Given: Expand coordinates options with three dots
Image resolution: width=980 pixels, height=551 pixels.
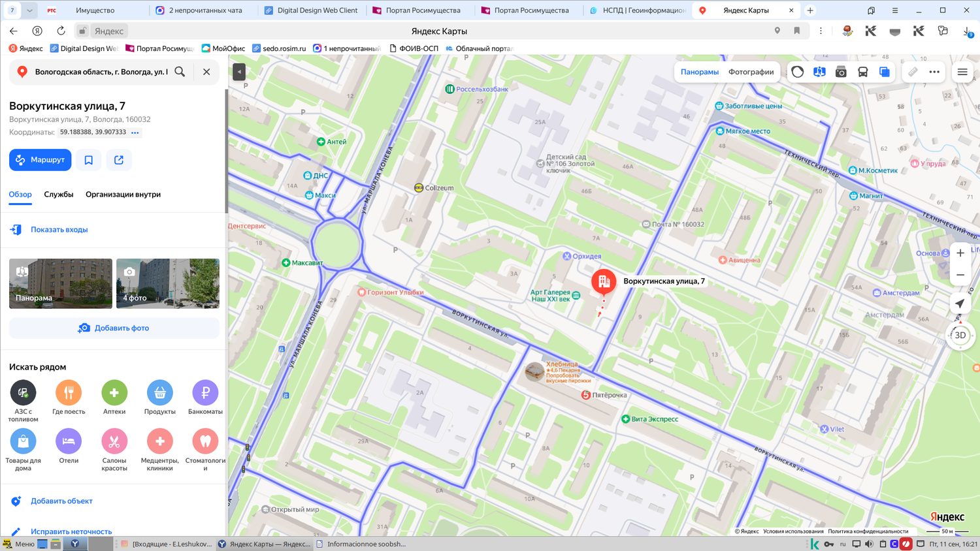Looking at the screenshot, I should tap(135, 133).
